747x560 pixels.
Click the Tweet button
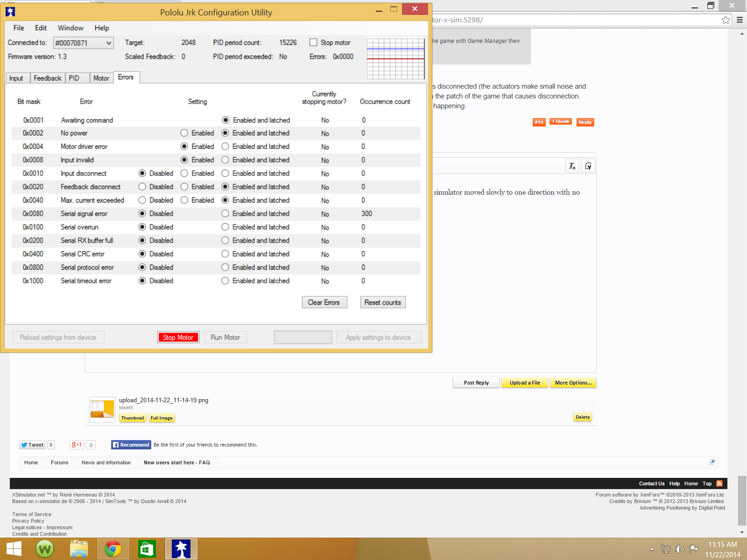point(32,445)
